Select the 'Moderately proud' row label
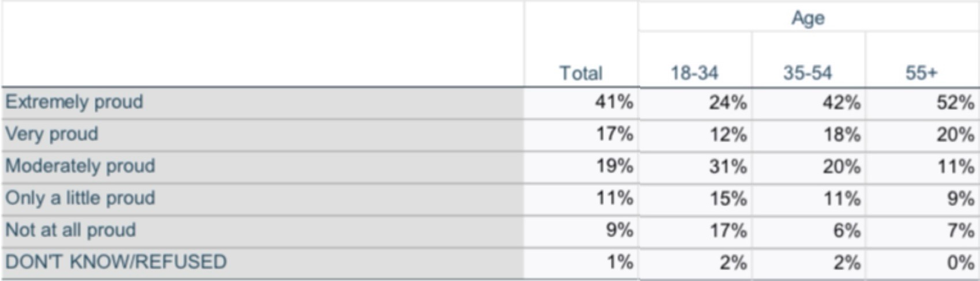 (80, 166)
